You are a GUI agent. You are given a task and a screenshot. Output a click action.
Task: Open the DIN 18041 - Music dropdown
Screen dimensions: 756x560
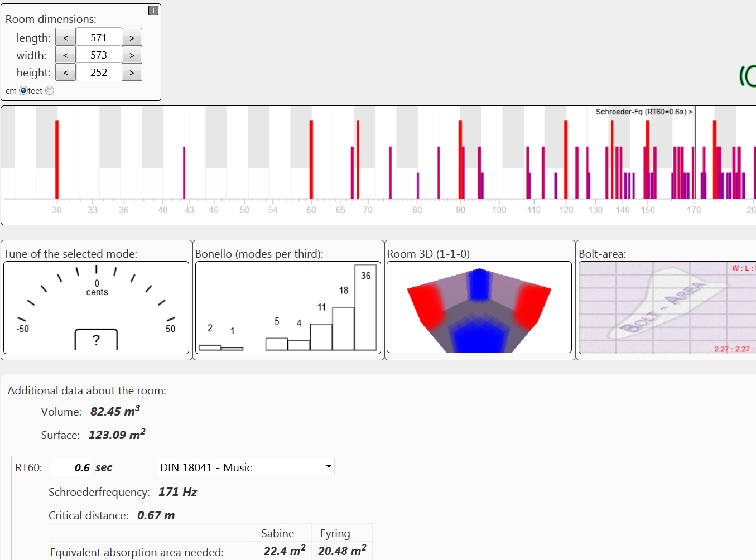245,467
